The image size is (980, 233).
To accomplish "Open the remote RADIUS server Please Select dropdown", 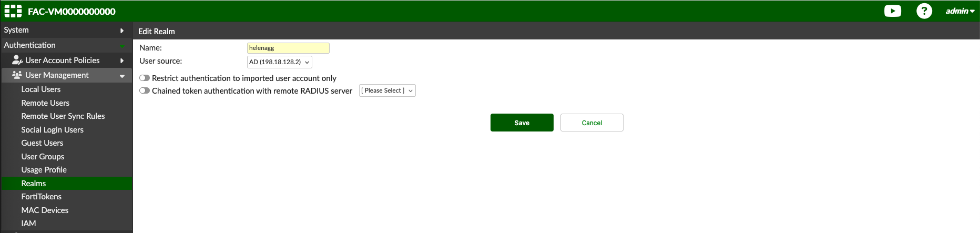I will (387, 90).
